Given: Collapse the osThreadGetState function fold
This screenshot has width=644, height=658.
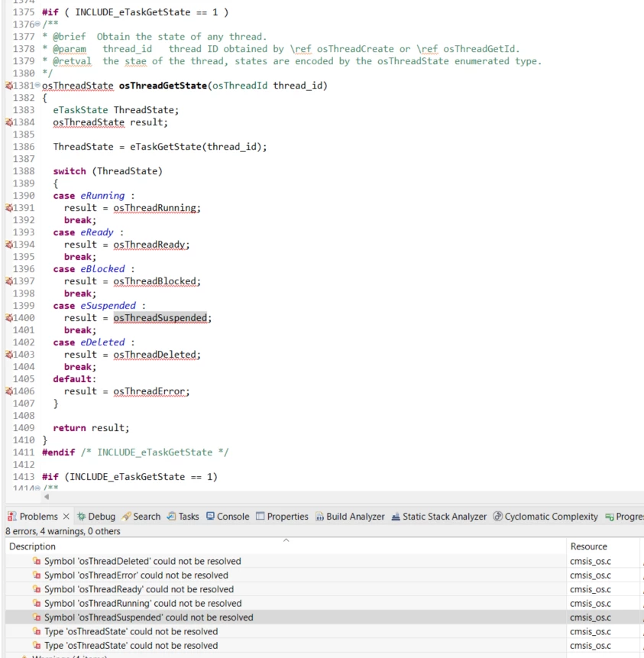Looking at the screenshot, I should [37, 86].
